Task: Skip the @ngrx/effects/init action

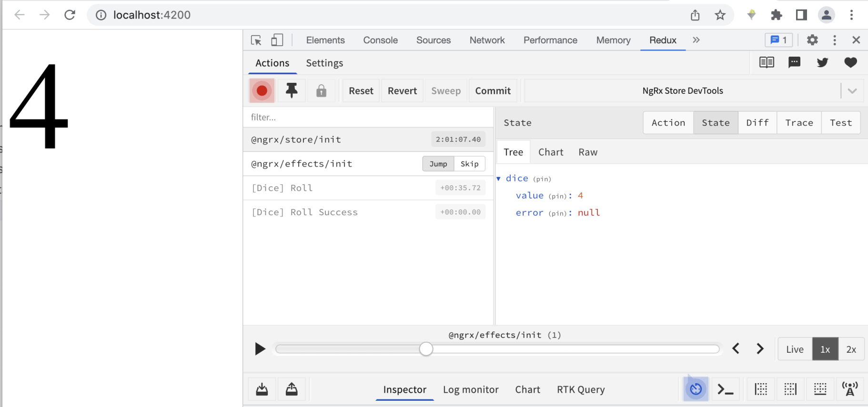Action: click(x=469, y=164)
